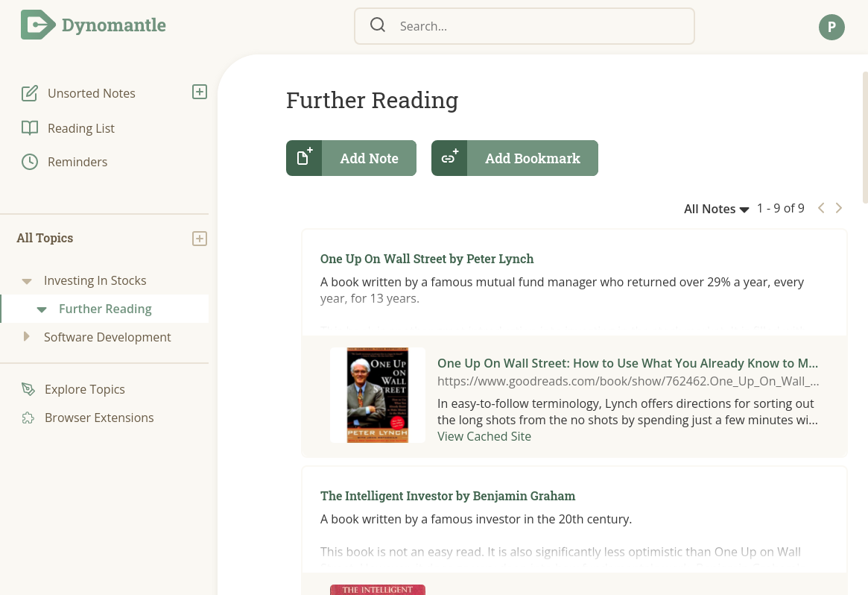Focus the Search input field
868x595 pixels.
(525, 26)
